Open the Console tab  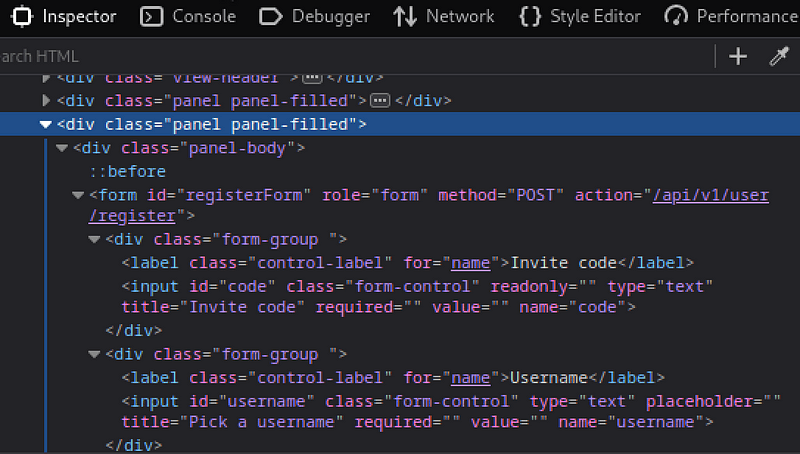(x=189, y=16)
